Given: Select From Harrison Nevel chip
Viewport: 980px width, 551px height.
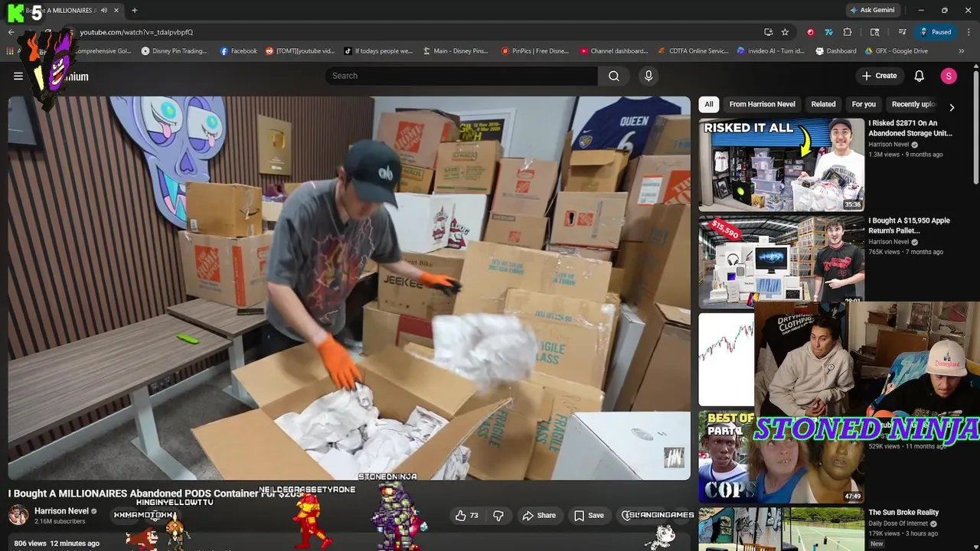Looking at the screenshot, I should pos(762,104).
